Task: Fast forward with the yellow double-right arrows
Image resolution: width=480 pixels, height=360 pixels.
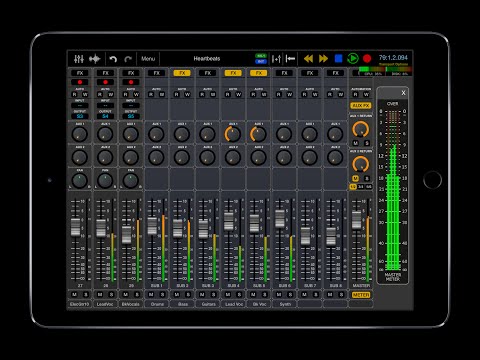Action: pyautogui.click(x=323, y=59)
